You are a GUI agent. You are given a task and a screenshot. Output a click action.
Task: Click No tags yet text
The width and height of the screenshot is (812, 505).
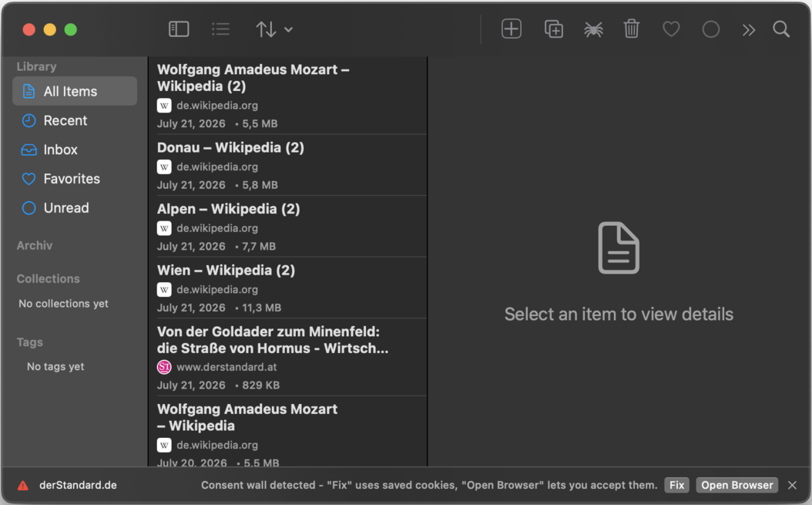(x=55, y=366)
